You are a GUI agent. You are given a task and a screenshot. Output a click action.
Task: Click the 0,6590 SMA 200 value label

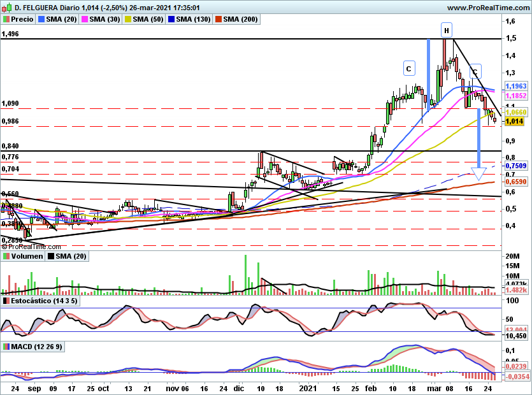pos(515,182)
